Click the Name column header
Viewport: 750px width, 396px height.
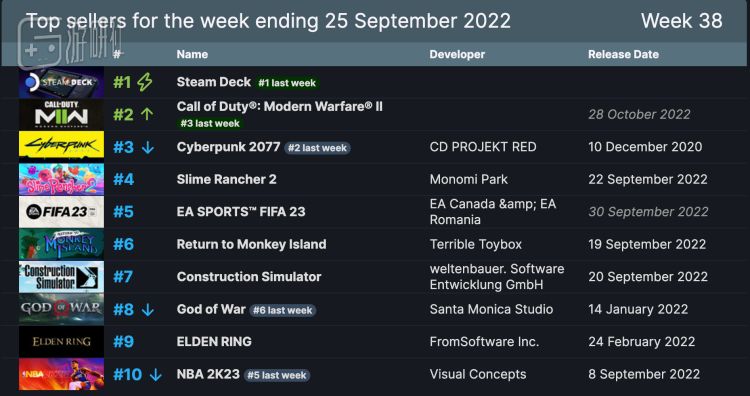[x=192, y=55]
